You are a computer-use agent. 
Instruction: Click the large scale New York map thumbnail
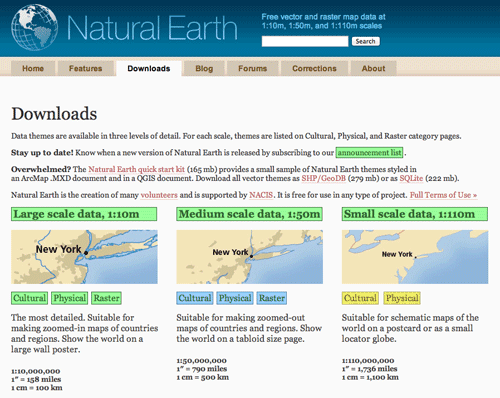tap(84, 257)
